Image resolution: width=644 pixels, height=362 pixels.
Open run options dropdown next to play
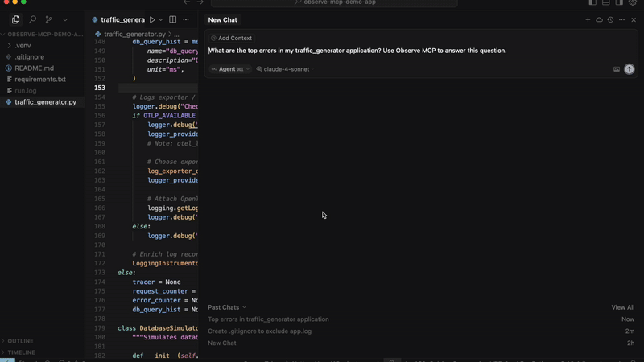(x=160, y=19)
